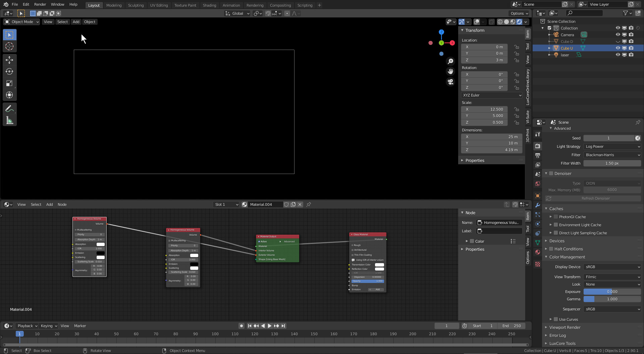Switch to the Shading workspace tab
The height and width of the screenshot is (354, 644).
point(209,5)
